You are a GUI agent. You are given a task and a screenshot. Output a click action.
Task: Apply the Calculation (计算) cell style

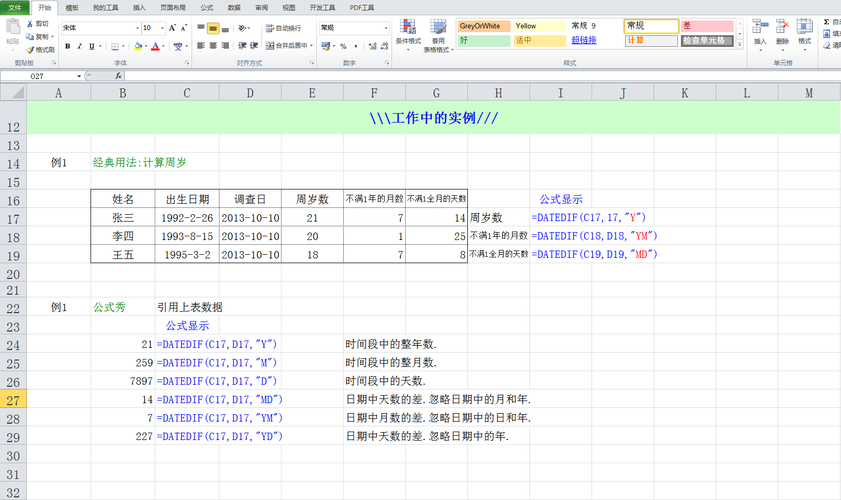tap(651, 40)
